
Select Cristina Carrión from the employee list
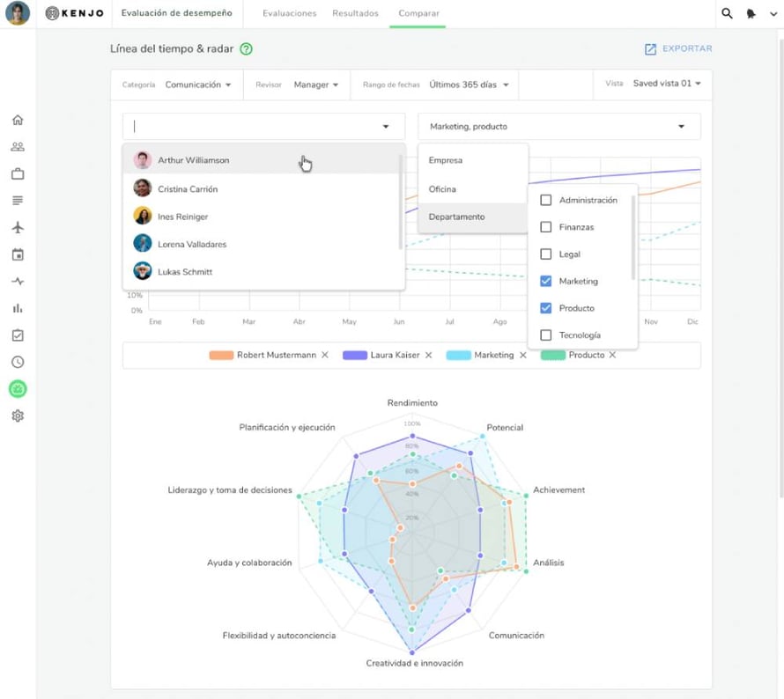click(188, 189)
